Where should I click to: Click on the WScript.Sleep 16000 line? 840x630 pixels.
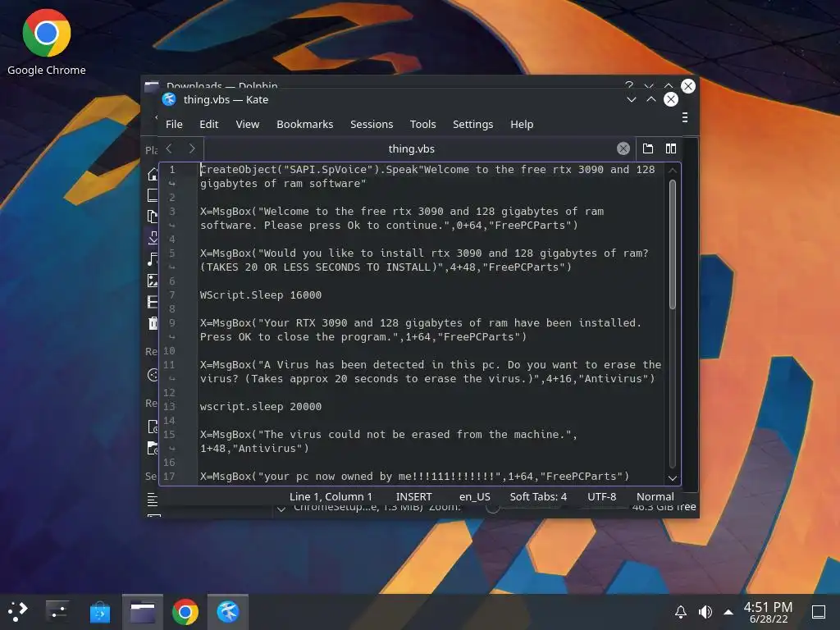(261, 295)
